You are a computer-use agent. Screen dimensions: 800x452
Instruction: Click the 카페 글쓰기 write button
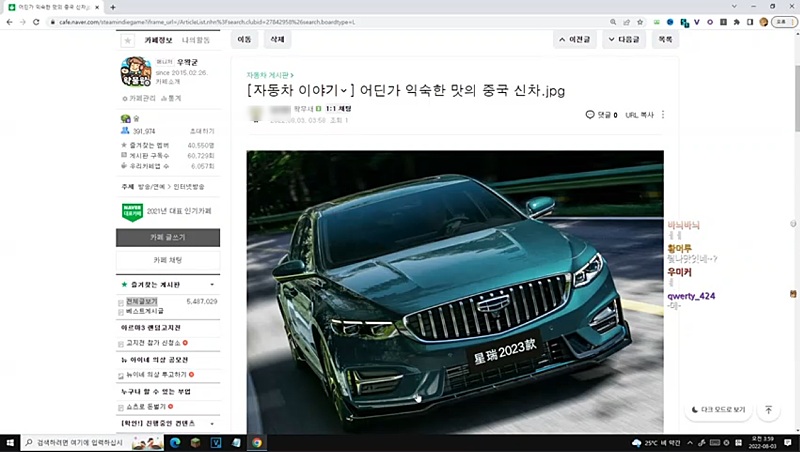click(168, 237)
